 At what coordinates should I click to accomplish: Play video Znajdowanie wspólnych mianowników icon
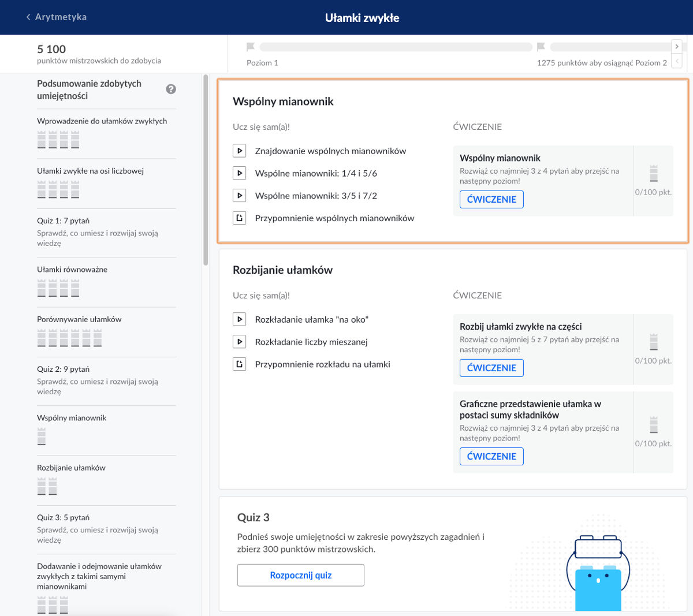pos(239,151)
